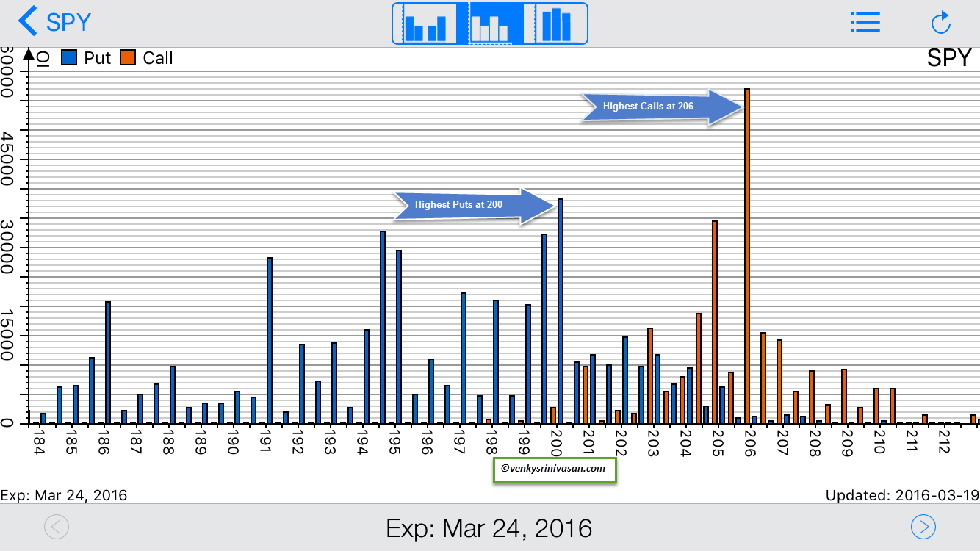Click the 212 strike axis label
980x551 pixels.
point(944,442)
